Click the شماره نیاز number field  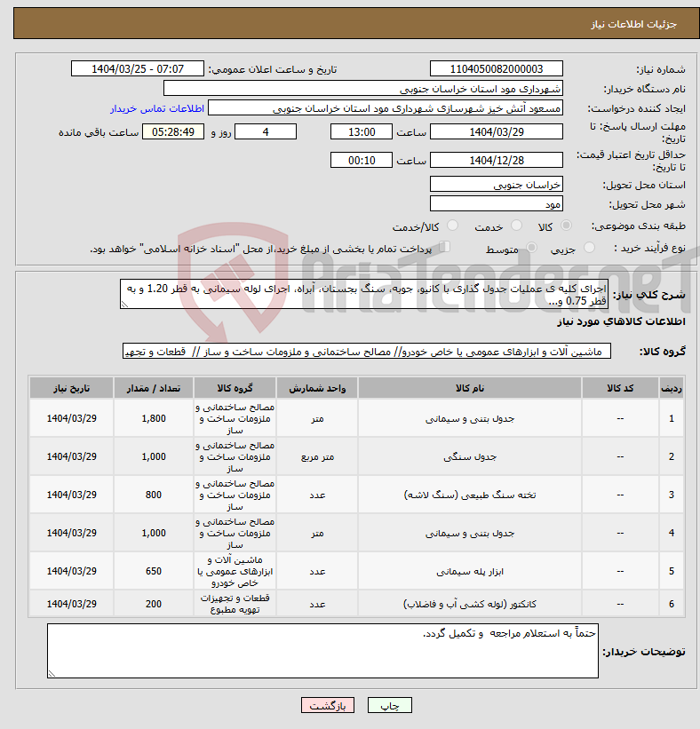tap(497, 68)
